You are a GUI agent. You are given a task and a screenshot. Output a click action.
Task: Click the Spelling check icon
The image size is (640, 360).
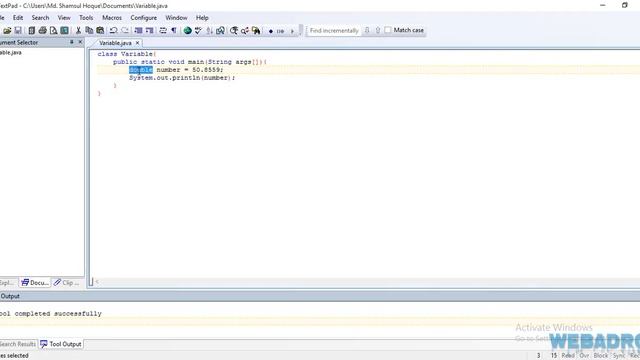click(x=198, y=31)
